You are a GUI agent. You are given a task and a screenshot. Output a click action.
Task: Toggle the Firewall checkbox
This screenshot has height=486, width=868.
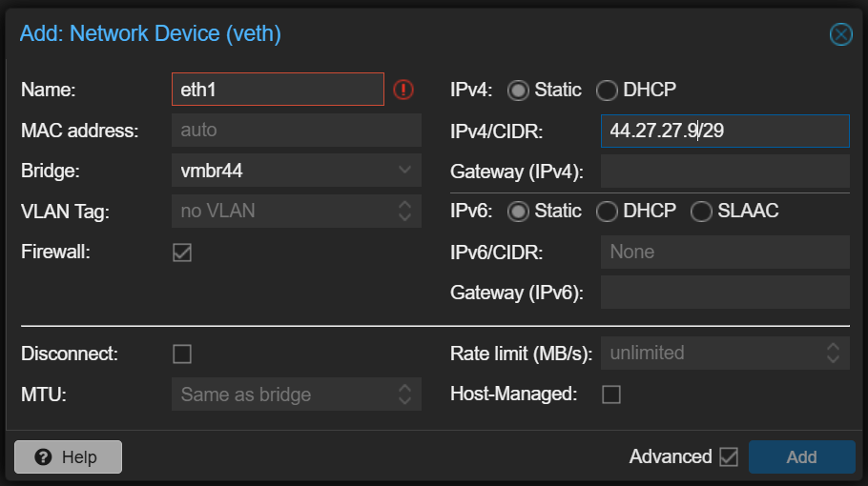pos(182,253)
